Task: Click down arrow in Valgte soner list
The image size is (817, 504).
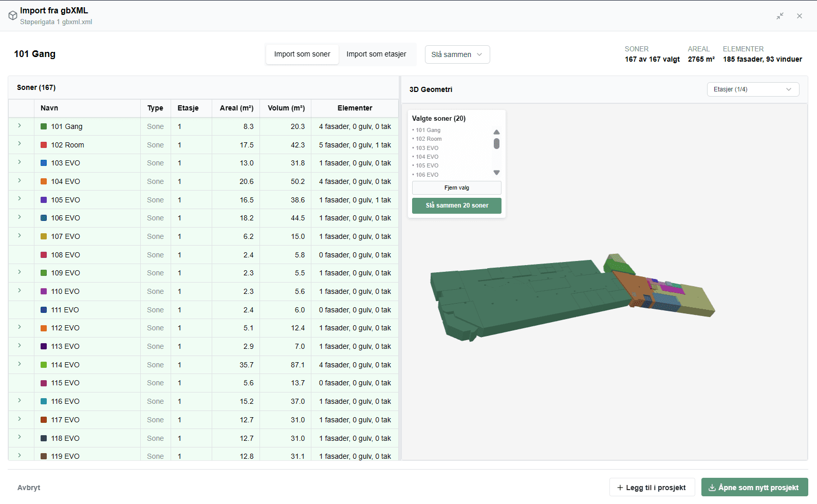Action: click(x=496, y=173)
